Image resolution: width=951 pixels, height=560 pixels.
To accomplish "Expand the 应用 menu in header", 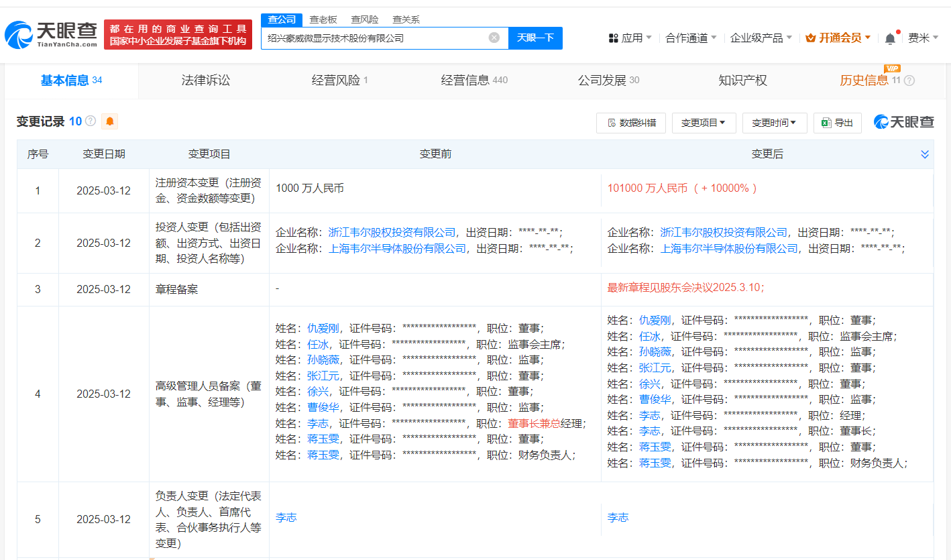I will pyautogui.click(x=630, y=38).
